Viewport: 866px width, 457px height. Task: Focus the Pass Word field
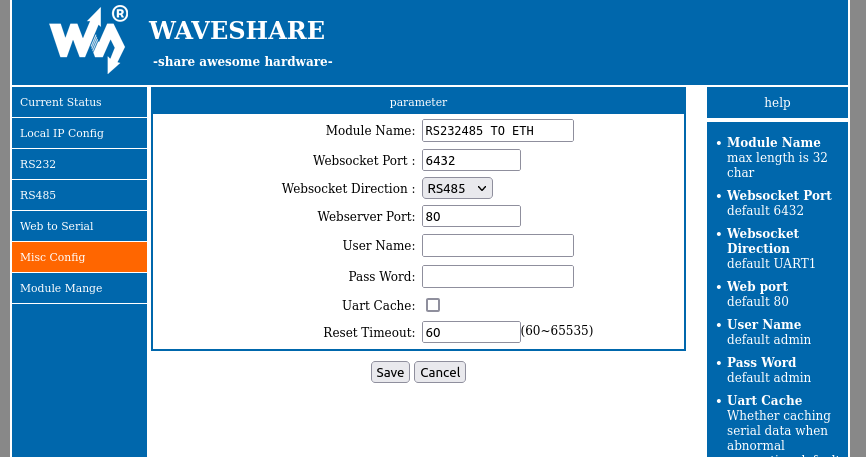[497, 276]
